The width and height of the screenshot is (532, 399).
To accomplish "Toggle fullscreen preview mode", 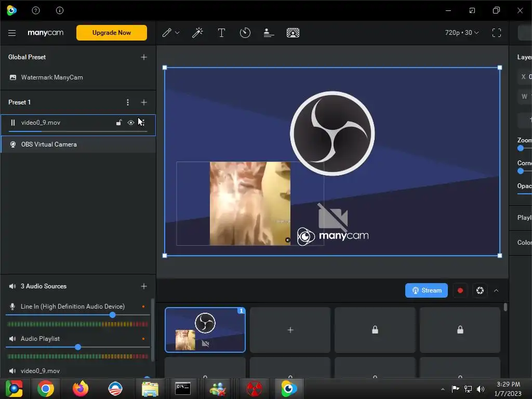I will tap(496, 33).
